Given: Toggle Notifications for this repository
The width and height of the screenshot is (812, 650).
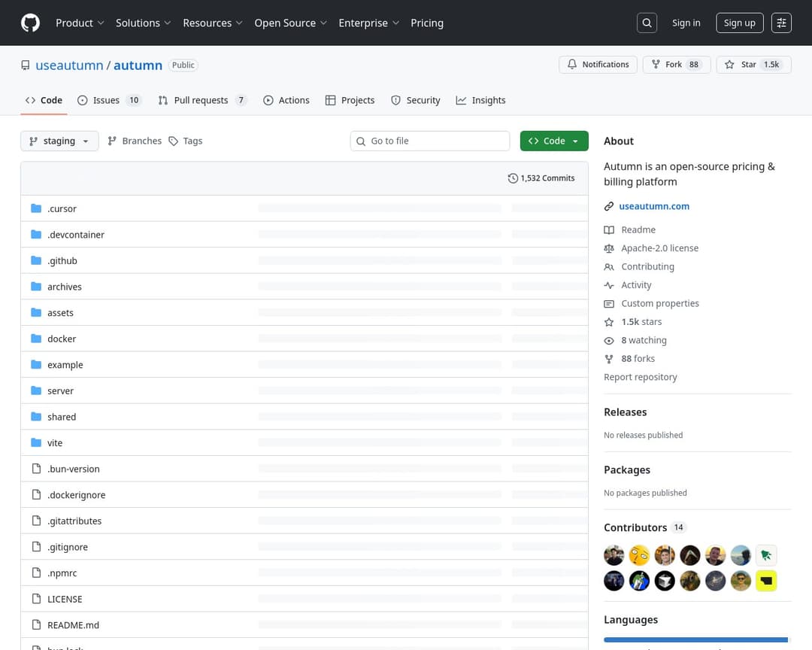Looking at the screenshot, I should coord(598,65).
